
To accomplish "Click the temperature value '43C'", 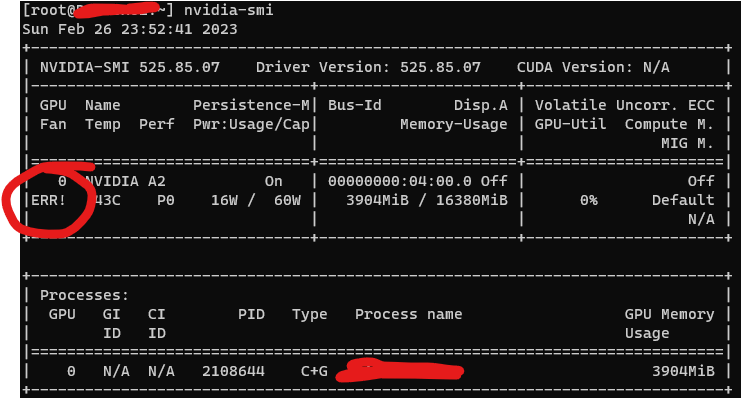I will point(107,200).
